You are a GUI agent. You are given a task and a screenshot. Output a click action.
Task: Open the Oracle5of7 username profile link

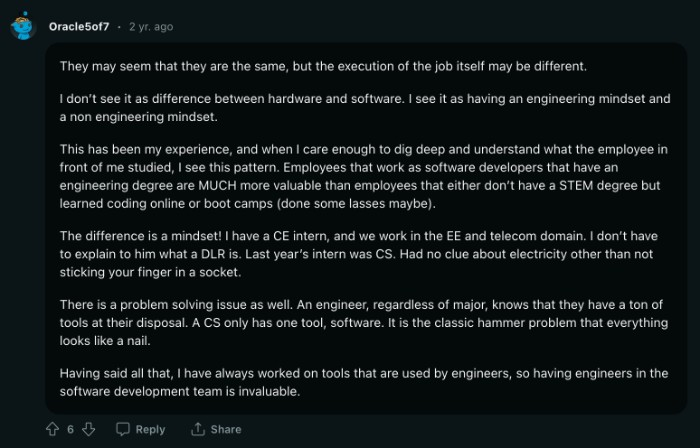coord(79,27)
